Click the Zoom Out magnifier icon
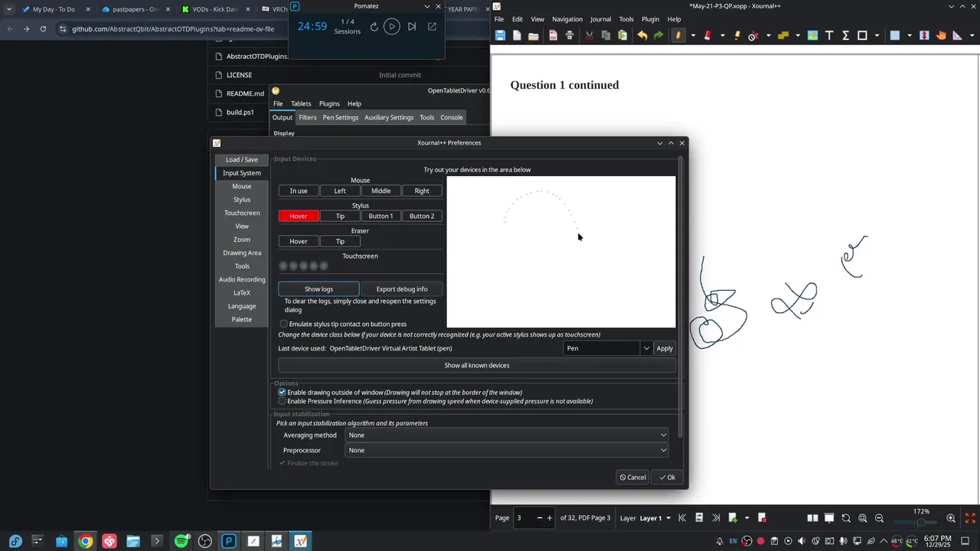The width and height of the screenshot is (980, 551). tap(879, 518)
